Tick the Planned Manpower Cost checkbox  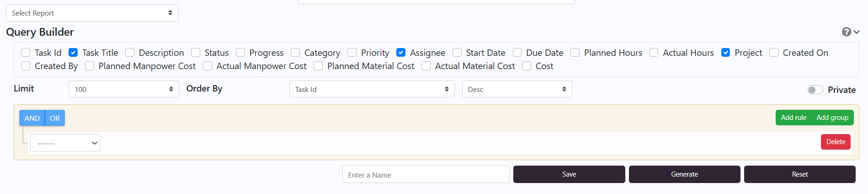point(90,66)
